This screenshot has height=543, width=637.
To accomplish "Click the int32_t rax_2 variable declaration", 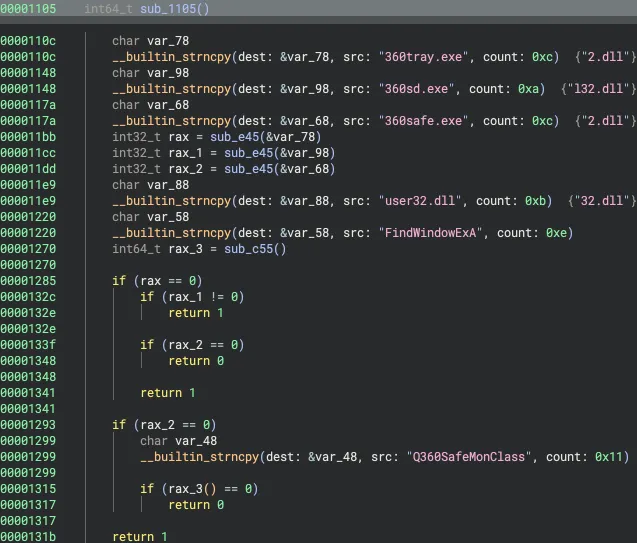I will [157, 169].
